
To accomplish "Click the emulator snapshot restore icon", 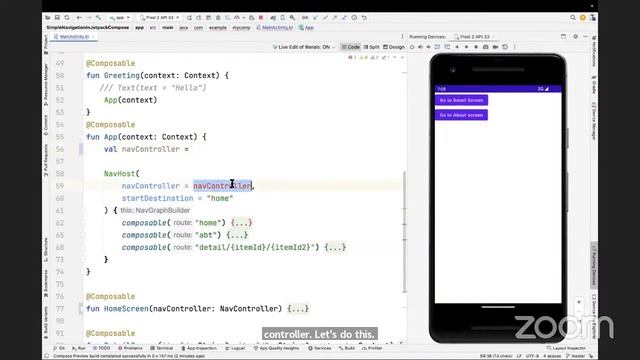I will pos(505,47).
